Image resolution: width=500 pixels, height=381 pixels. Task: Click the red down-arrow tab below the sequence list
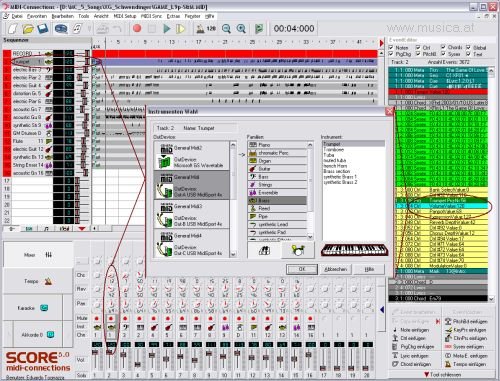[x=82, y=229]
